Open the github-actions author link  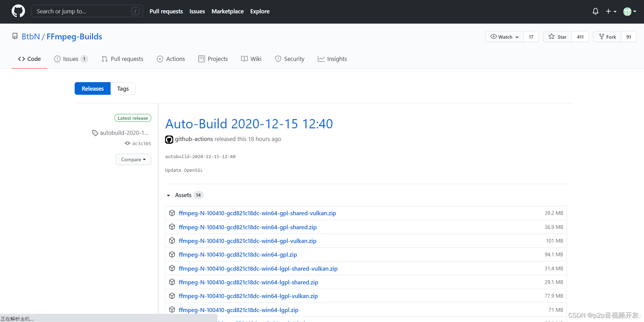[x=194, y=139]
